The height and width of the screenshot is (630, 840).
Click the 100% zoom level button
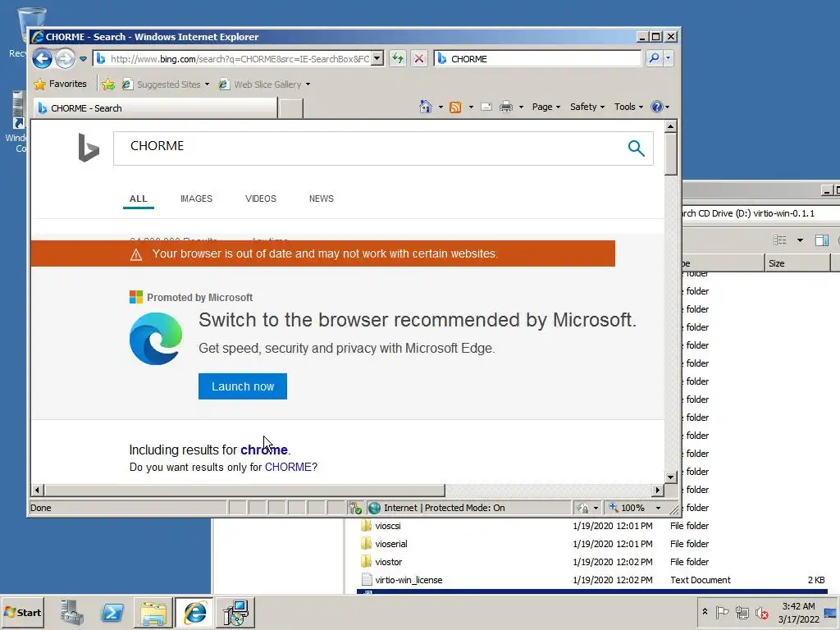(627, 508)
